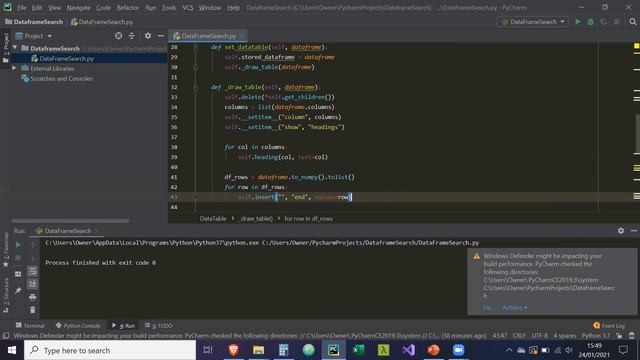Hide the Run tool window
The width and height of the screenshot is (640, 360).
[x=633, y=231]
